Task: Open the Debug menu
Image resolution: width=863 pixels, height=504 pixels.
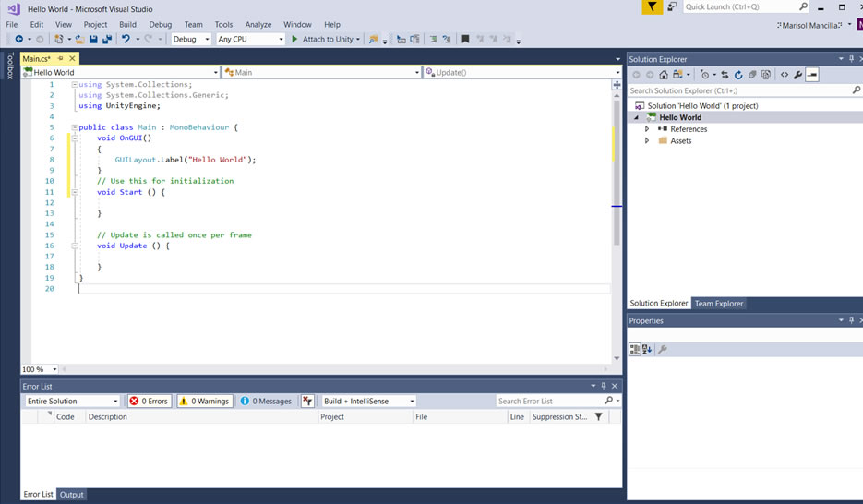Action: [x=161, y=24]
